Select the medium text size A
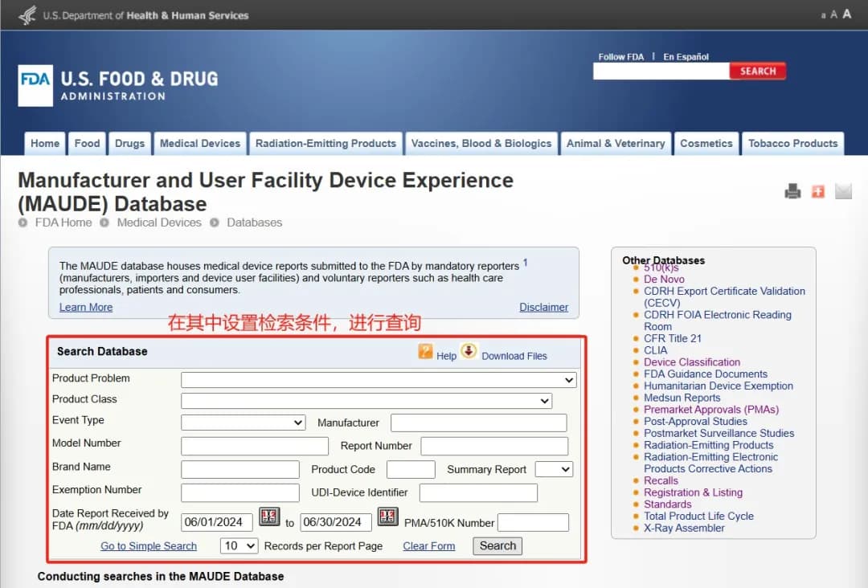Viewport: 868px width, 588px height. tap(833, 15)
